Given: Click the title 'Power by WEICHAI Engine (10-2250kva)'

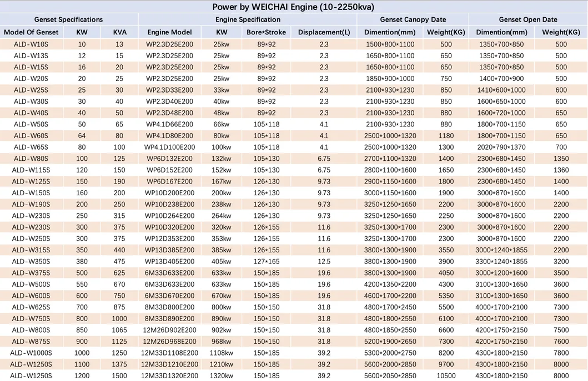Looking at the screenshot, I should pos(293,7).
